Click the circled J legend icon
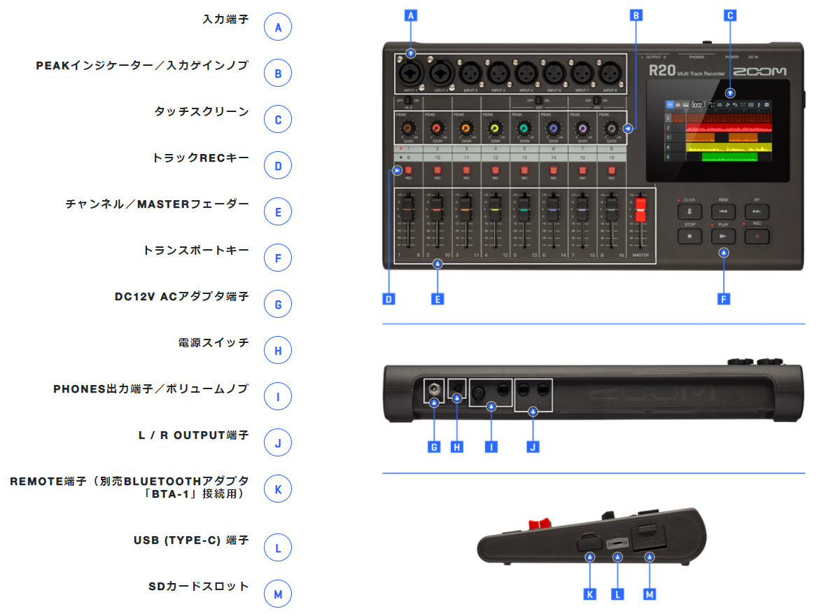Image resolution: width=840 pixels, height=616 pixels. (278, 443)
